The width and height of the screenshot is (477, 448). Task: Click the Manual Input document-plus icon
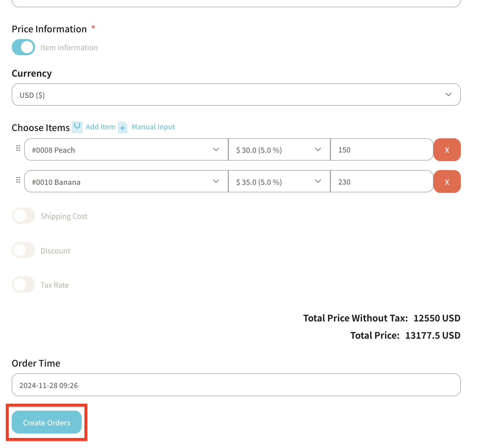(123, 127)
